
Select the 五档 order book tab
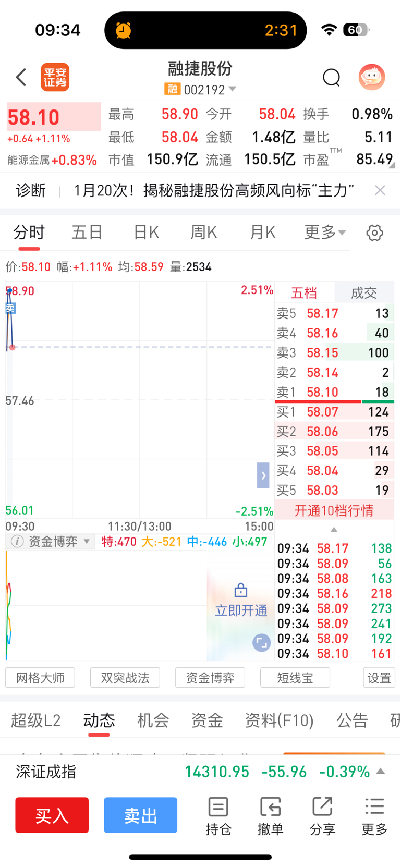pos(304,292)
